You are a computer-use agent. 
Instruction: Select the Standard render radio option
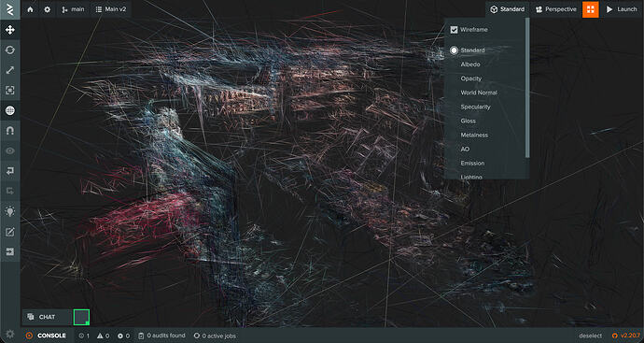click(x=454, y=50)
